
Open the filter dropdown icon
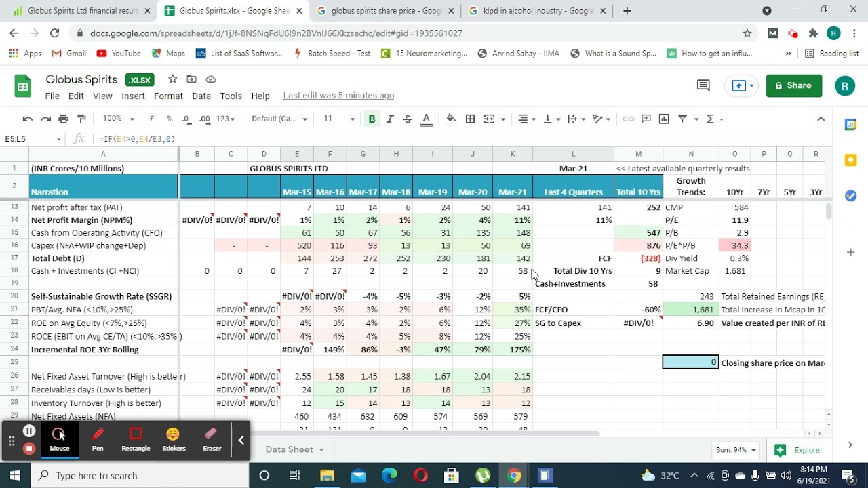687,119
